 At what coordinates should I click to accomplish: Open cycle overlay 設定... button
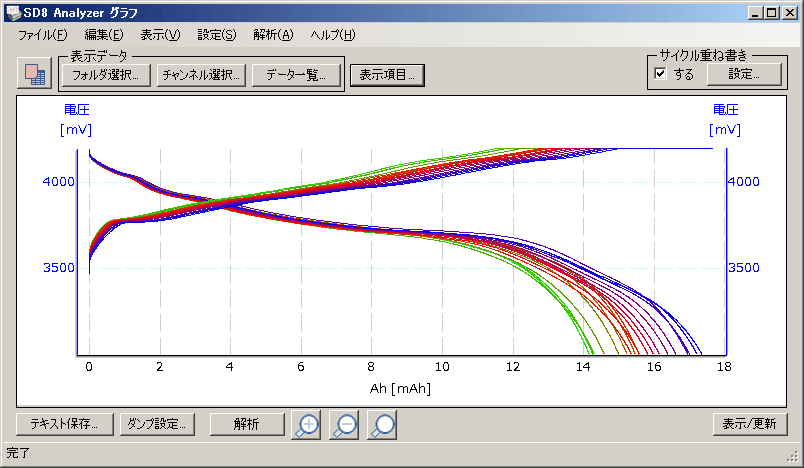(x=743, y=74)
